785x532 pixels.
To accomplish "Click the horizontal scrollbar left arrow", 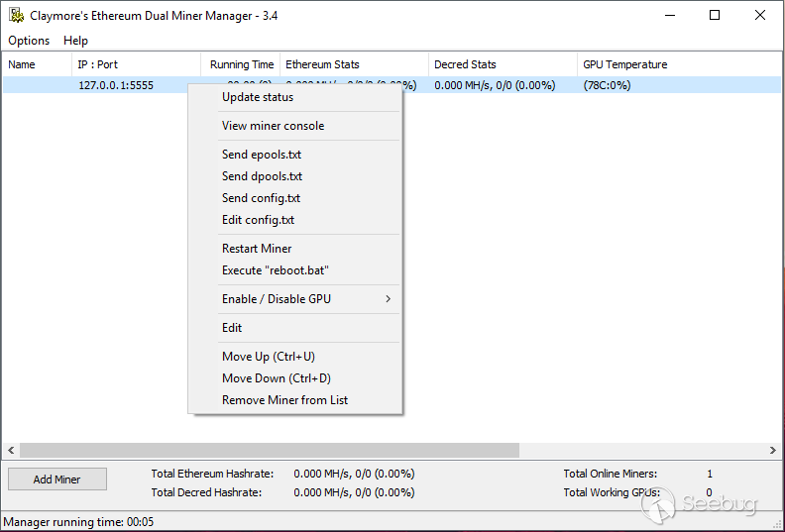I will (11, 451).
